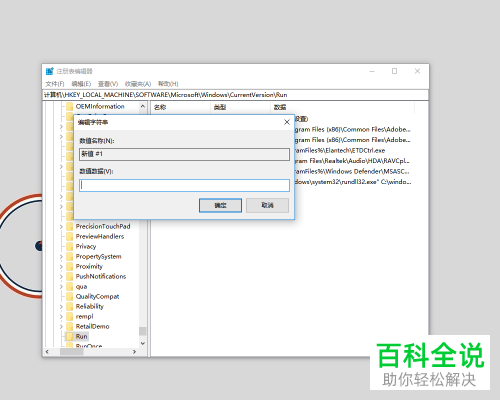Image resolution: width=500 pixels, height=400 pixels.
Task: Select the Proximity tree item
Action: point(89,266)
